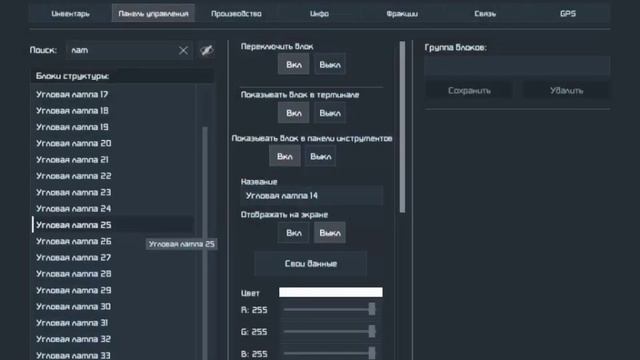Open the Свои данные button
The width and height of the screenshot is (640, 360).
[311, 264]
